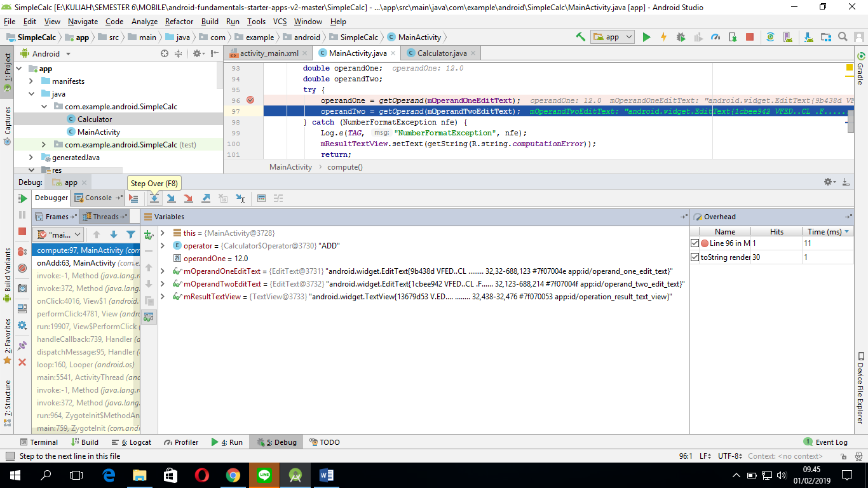Click the Force Step Into red arrow

[188, 198]
